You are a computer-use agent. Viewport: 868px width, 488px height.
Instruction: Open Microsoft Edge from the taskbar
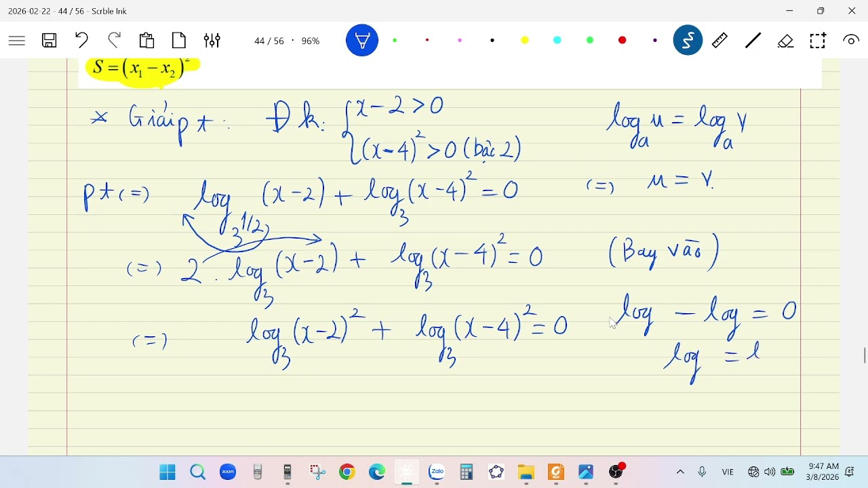[x=377, y=472]
